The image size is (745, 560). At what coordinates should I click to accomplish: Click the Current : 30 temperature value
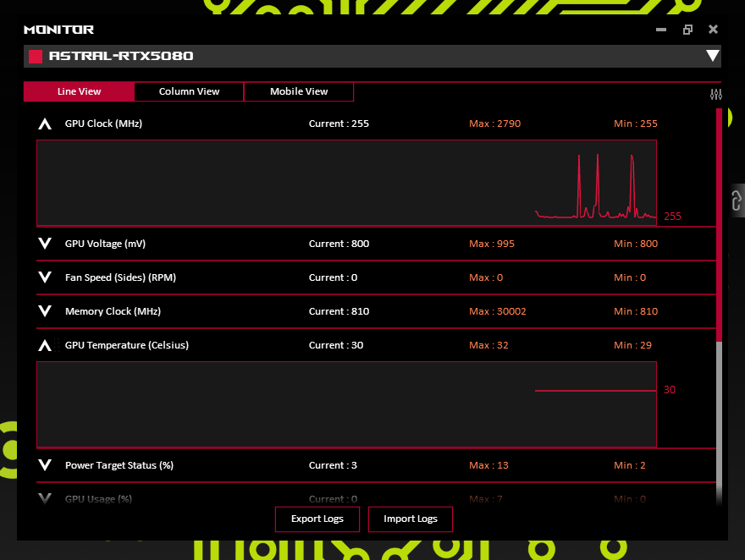[x=336, y=345]
